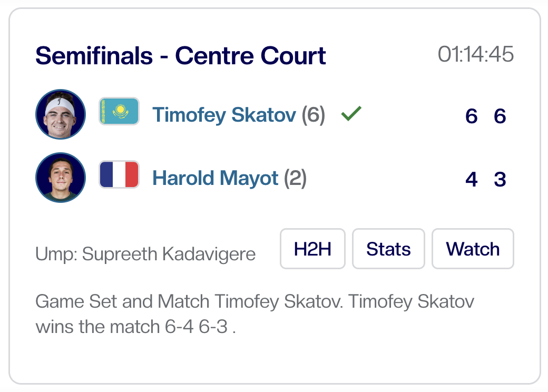
Task: Click the match duration 01:14:45
Action: [x=475, y=54]
